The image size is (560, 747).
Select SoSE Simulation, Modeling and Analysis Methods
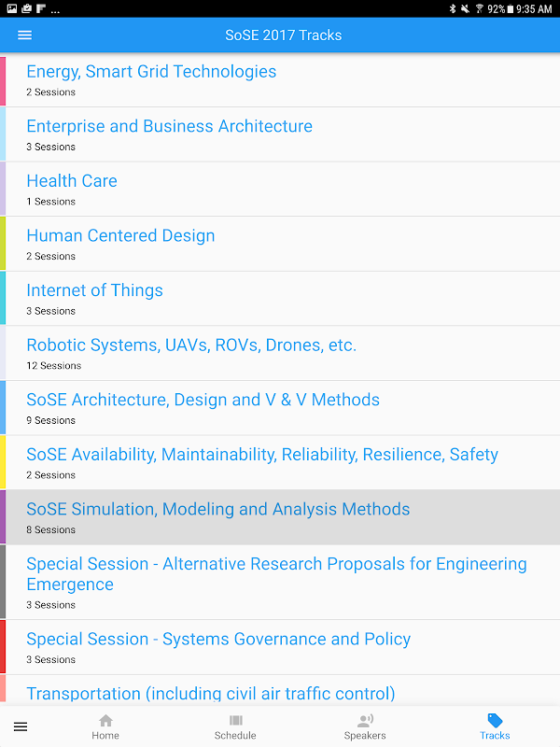[217, 510]
